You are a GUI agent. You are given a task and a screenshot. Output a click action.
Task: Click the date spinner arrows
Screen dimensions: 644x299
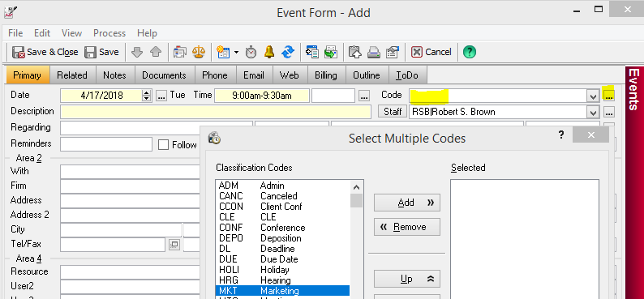(147, 96)
